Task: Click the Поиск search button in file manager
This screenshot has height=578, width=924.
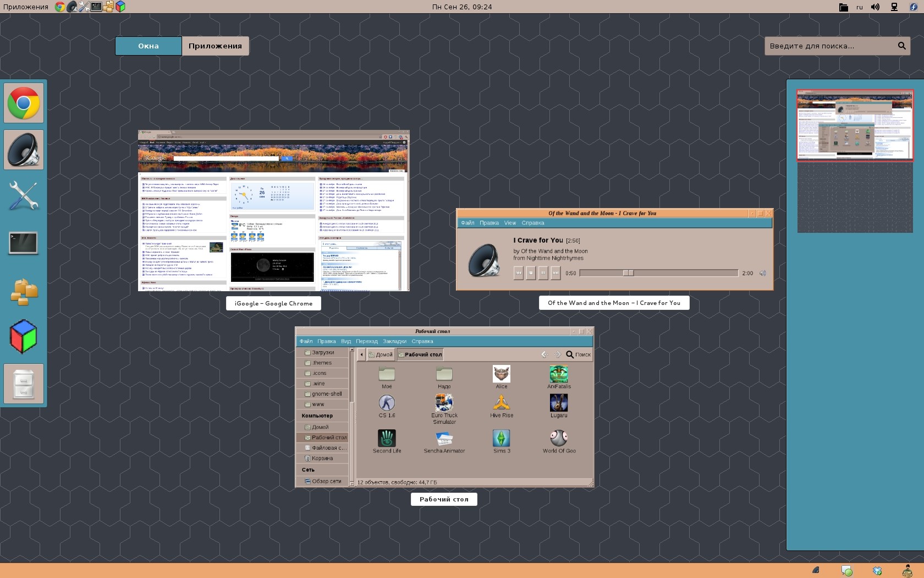Action: [x=579, y=355]
